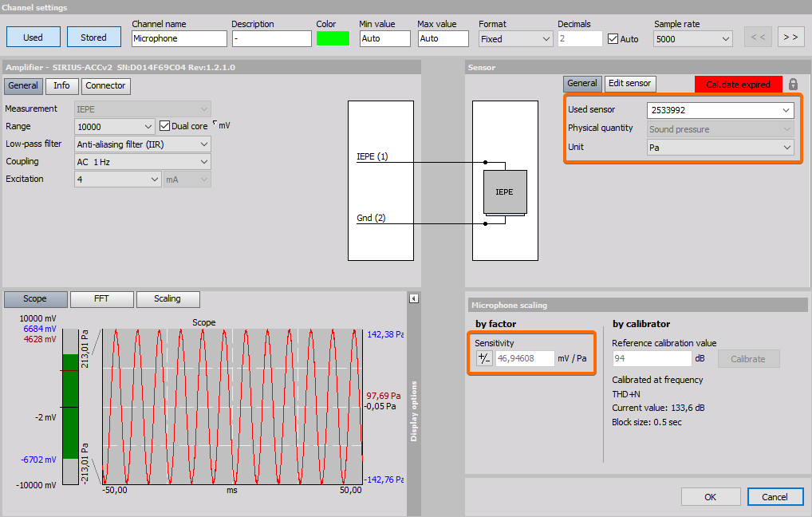The width and height of the screenshot is (812, 517).
Task: Click the IEPE sensor block in diagram
Action: [x=505, y=192]
